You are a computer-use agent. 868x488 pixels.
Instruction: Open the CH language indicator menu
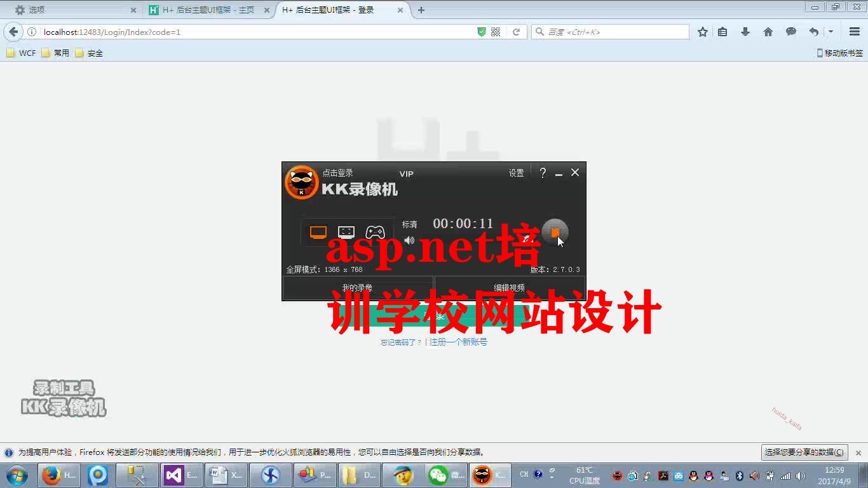click(524, 474)
